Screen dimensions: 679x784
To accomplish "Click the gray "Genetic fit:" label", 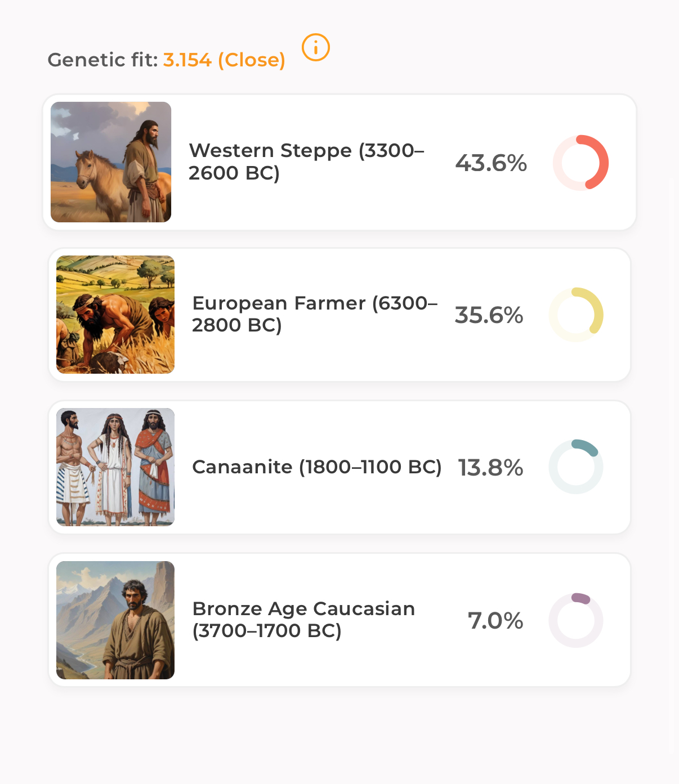I will click(x=103, y=60).
